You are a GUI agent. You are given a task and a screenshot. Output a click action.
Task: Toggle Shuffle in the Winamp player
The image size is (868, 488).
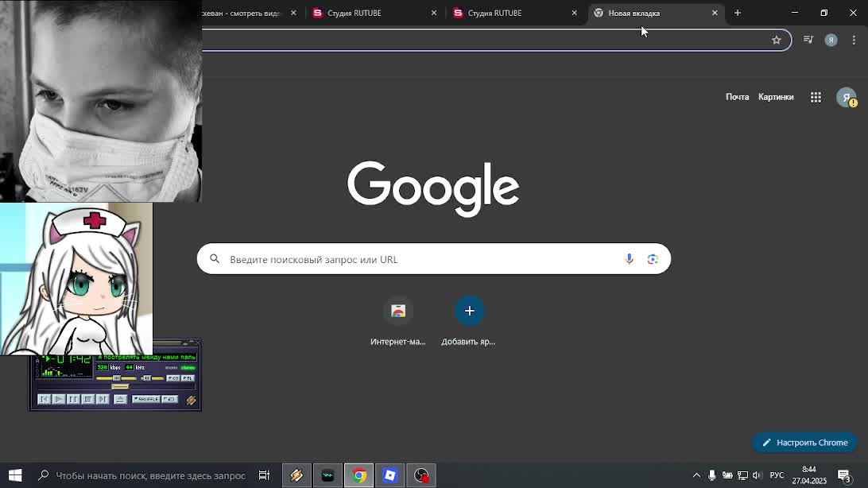(x=146, y=399)
